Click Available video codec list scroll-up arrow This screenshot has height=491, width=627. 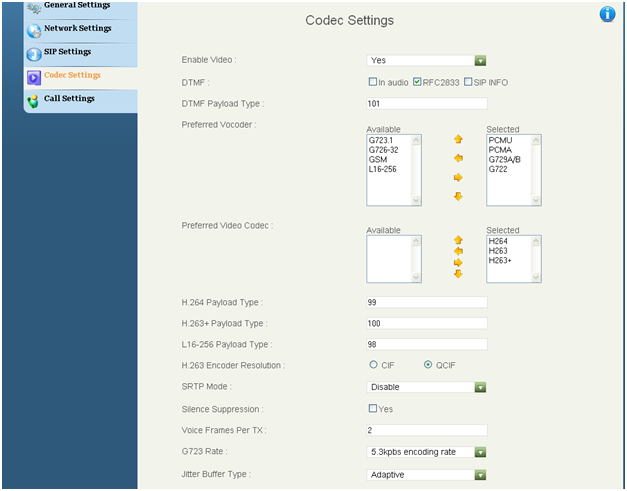click(x=416, y=241)
